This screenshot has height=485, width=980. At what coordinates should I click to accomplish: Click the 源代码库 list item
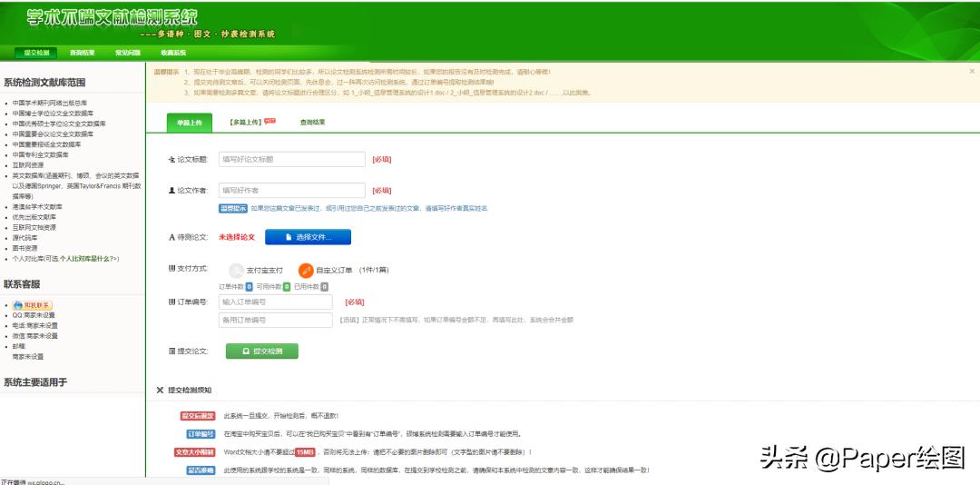(25, 238)
